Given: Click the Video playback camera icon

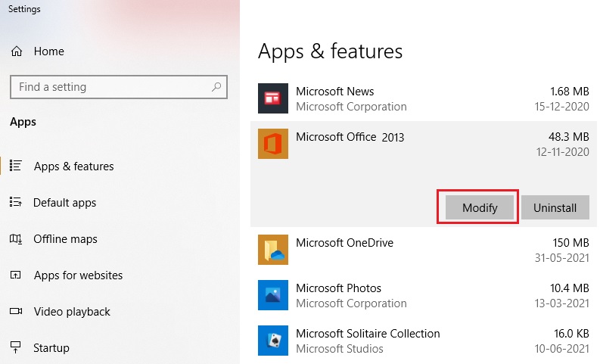Looking at the screenshot, I should 16,312.
